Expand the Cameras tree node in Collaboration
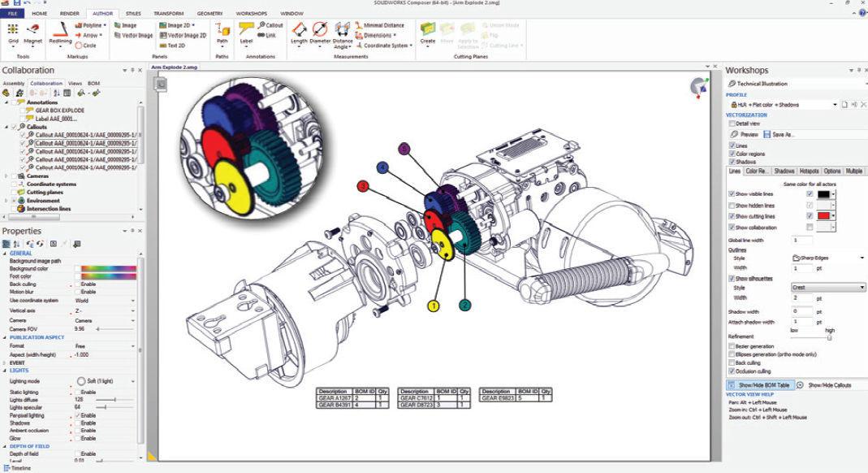The width and height of the screenshot is (868, 473). (6, 175)
